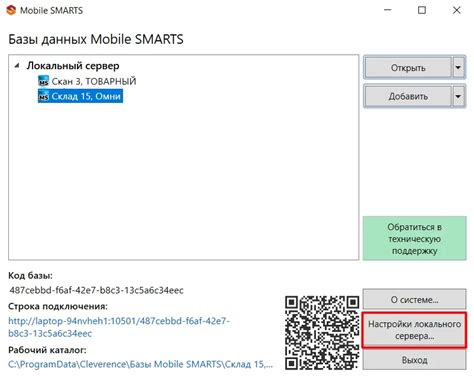Maximize the Mobile SMARTS window
The height and width of the screenshot is (378, 474).
(x=422, y=10)
